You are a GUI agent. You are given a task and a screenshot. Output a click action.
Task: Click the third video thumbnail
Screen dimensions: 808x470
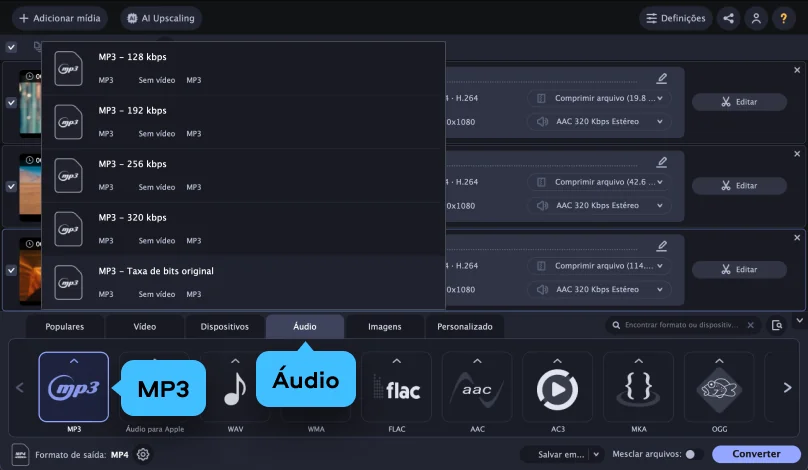coord(30,272)
